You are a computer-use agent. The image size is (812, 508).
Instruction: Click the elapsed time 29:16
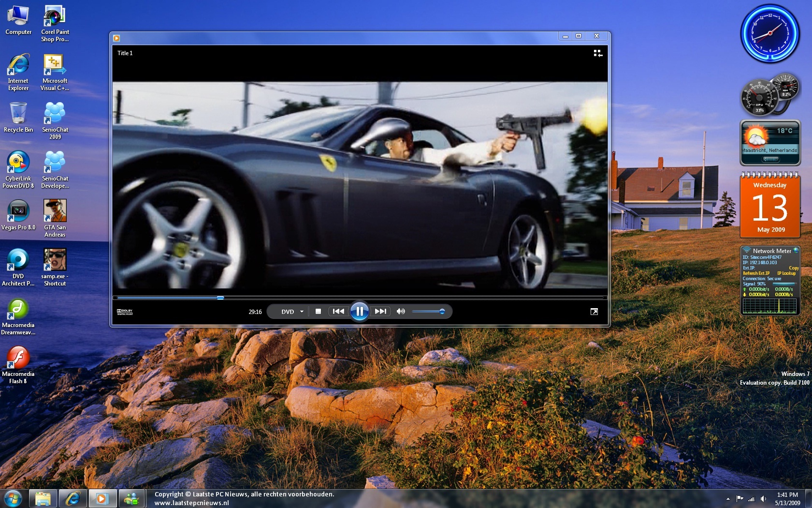[x=255, y=312]
